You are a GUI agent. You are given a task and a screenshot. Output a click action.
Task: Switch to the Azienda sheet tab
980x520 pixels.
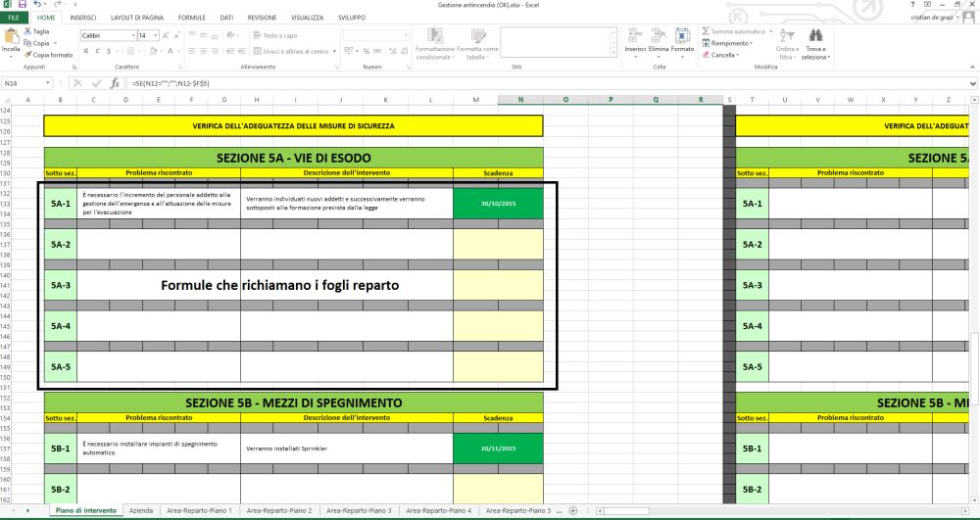(x=140, y=510)
